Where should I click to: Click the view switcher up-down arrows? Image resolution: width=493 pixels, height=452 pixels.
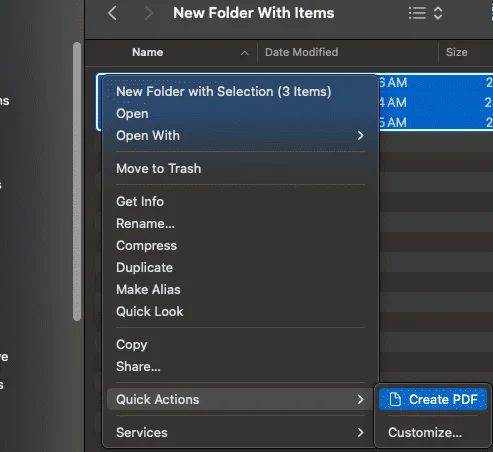tap(438, 13)
